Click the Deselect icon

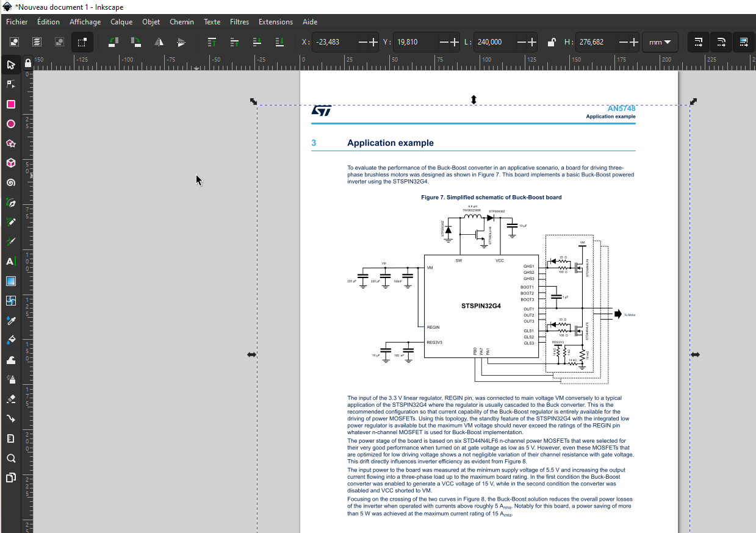(59, 42)
